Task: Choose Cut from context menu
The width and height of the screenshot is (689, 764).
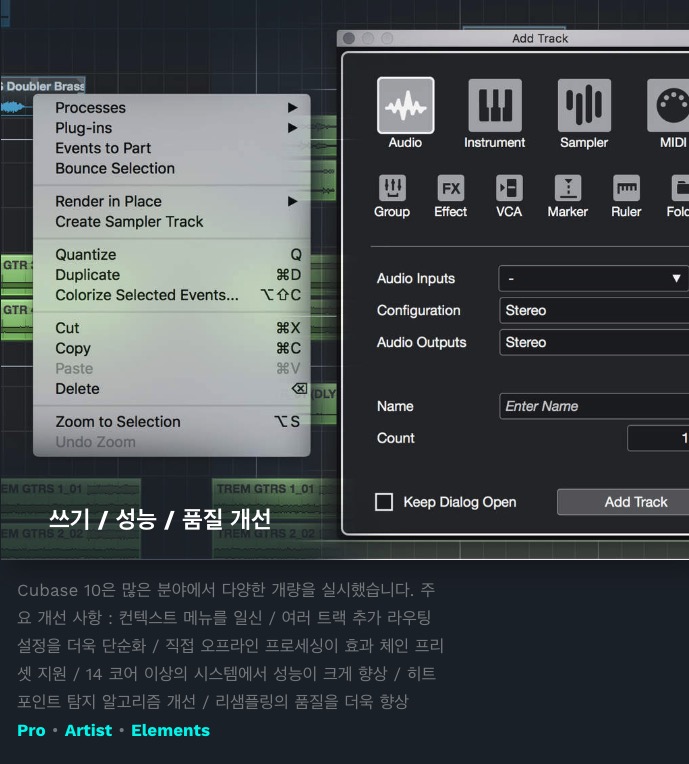Action: (x=172, y=328)
